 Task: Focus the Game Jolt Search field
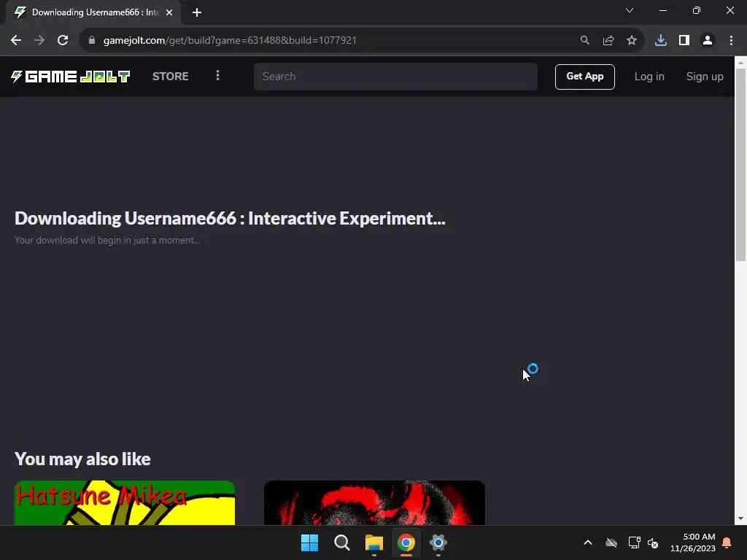click(395, 77)
